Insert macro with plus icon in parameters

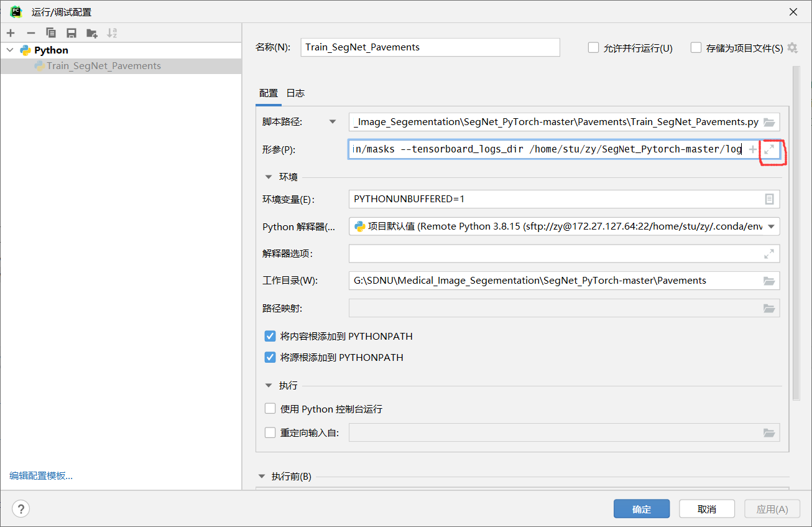tap(752, 149)
